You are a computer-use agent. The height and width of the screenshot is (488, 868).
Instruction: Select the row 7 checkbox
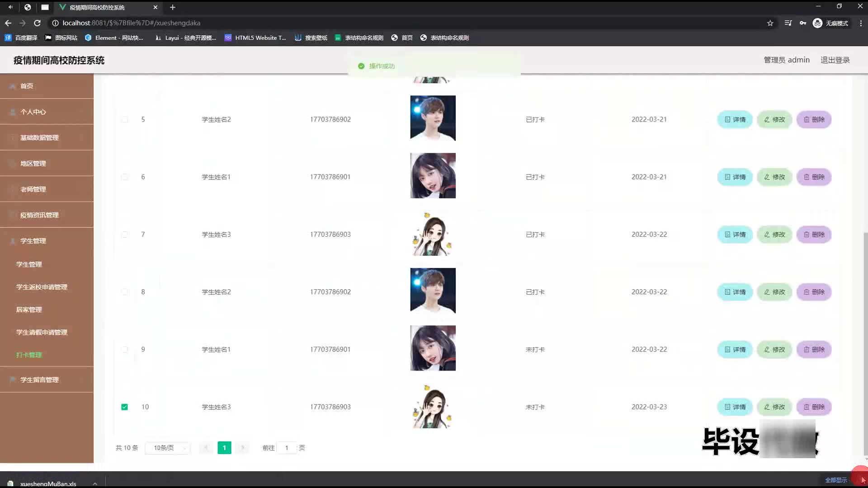pos(125,235)
